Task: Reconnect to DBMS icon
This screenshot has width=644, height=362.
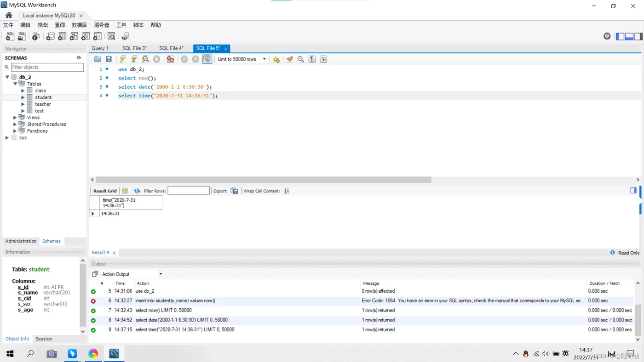Action: coord(125,36)
